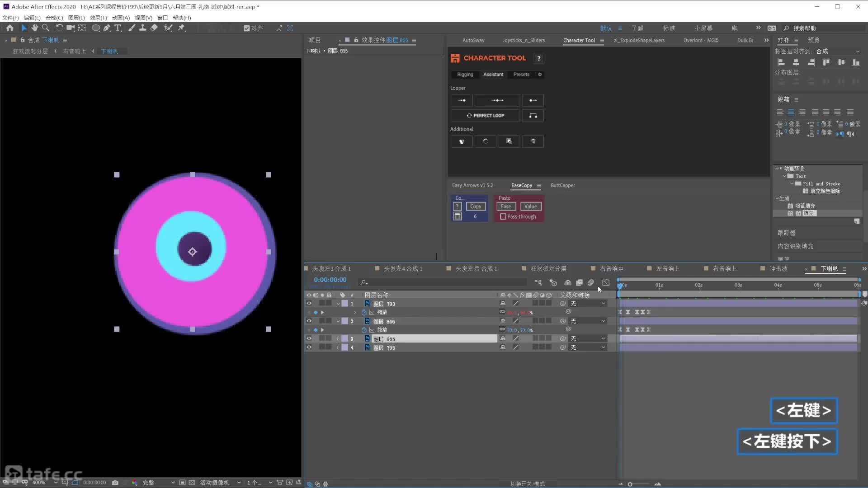
Task: Select the Pen tool
Action: point(107,28)
